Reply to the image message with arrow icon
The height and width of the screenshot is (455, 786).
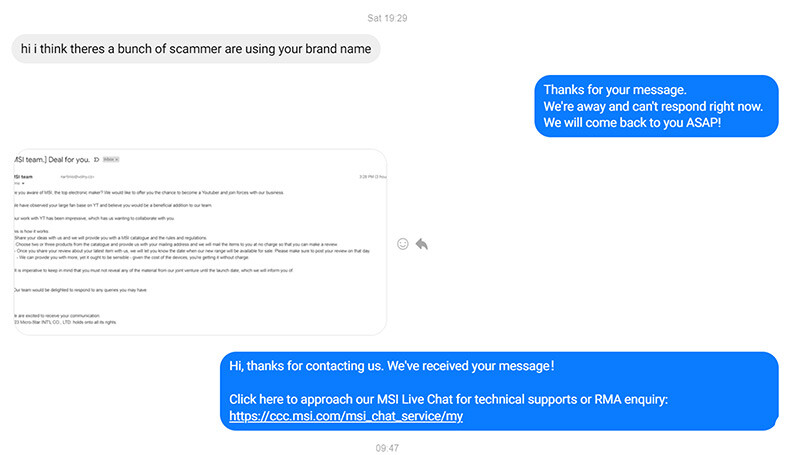coord(422,244)
